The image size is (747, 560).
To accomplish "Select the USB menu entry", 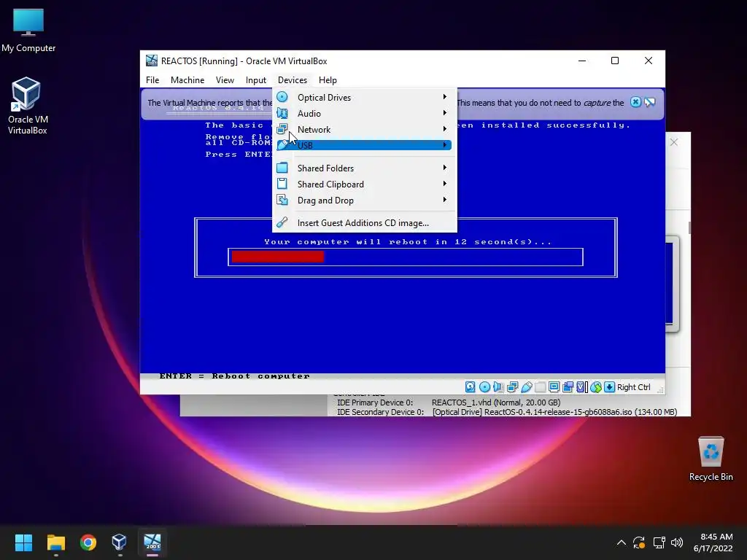I will click(364, 145).
